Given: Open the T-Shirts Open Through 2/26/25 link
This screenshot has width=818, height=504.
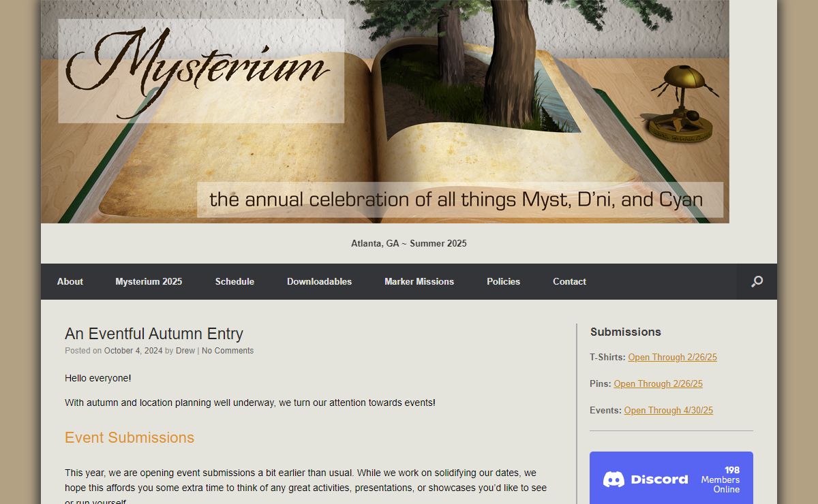Looking at the screenshot, I should [672, 357].
